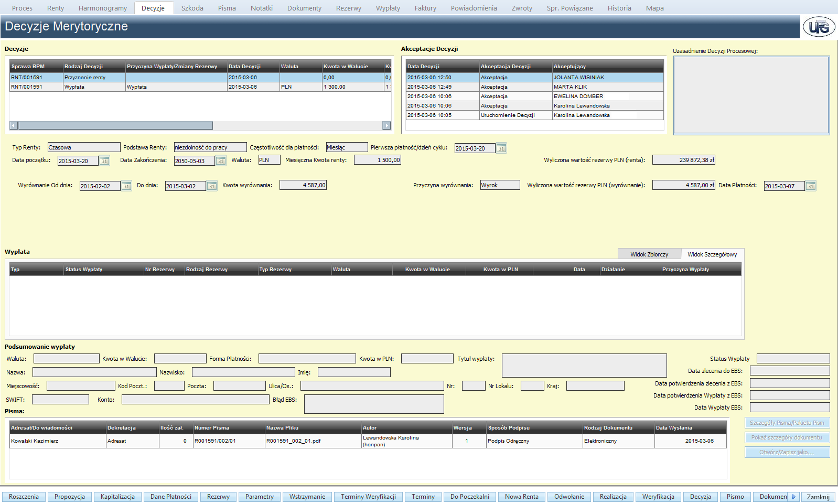Select Kowalski Kazimierz letter row
This screenshot has height=504, width=838.
368,441
